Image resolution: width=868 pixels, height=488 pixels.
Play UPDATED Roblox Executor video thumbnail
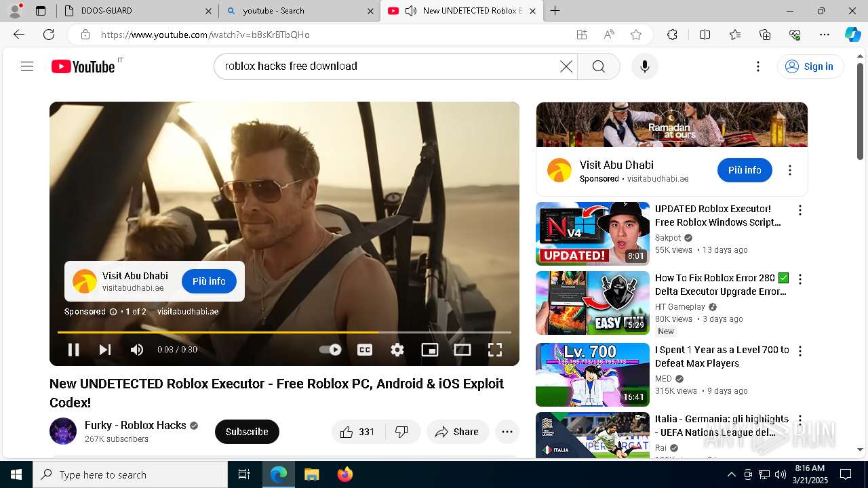pos(593,234)
